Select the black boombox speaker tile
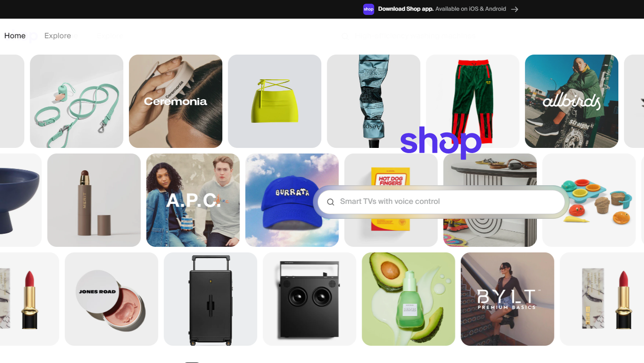Screen dimensions: 644x363 pos(310,299)
